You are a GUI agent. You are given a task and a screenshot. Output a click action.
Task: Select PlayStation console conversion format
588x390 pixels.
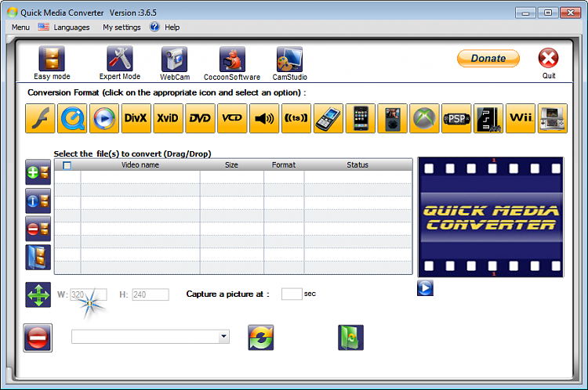pyautogui.click(x=488, y=118)
